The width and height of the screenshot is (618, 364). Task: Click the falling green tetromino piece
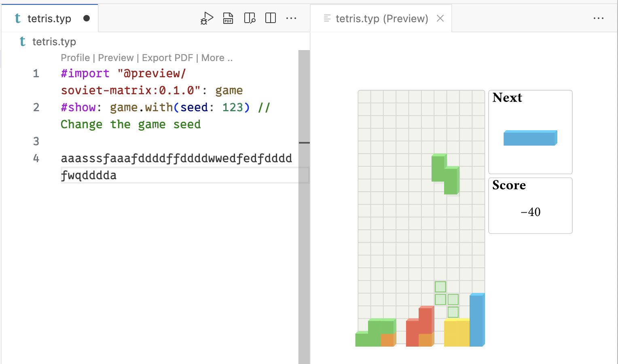445,174
